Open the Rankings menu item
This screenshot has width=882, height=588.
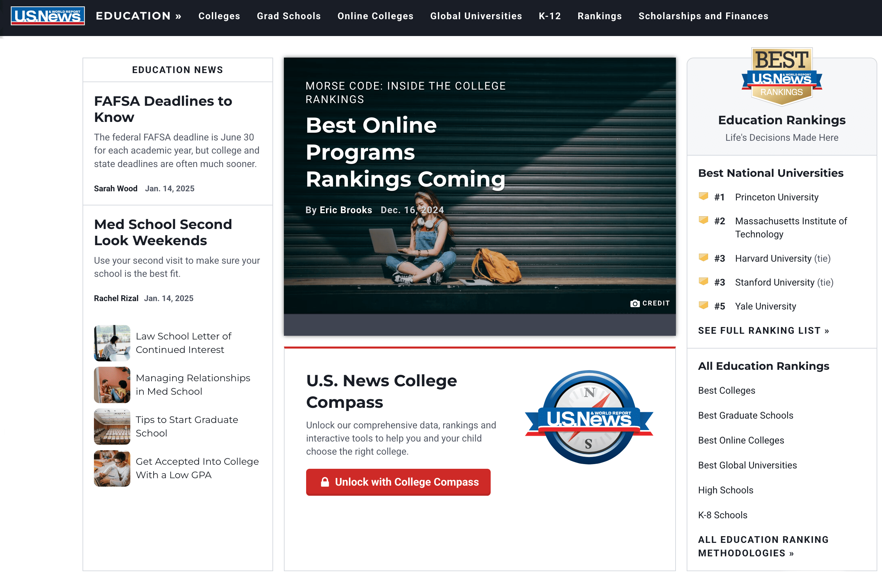600,16
